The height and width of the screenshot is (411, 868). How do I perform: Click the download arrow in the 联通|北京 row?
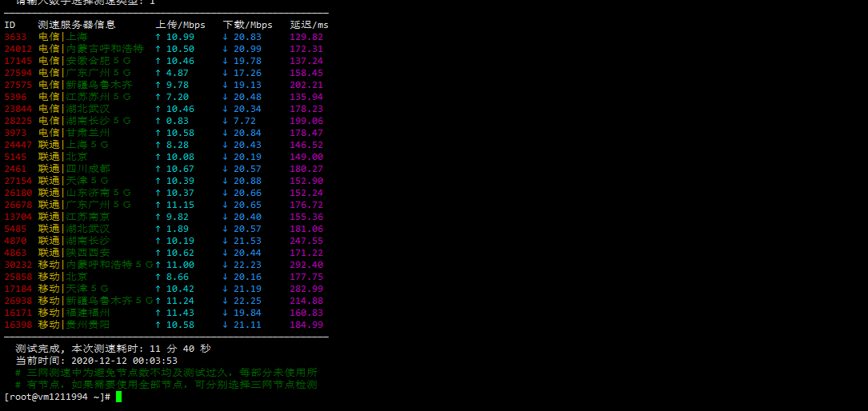225,157
